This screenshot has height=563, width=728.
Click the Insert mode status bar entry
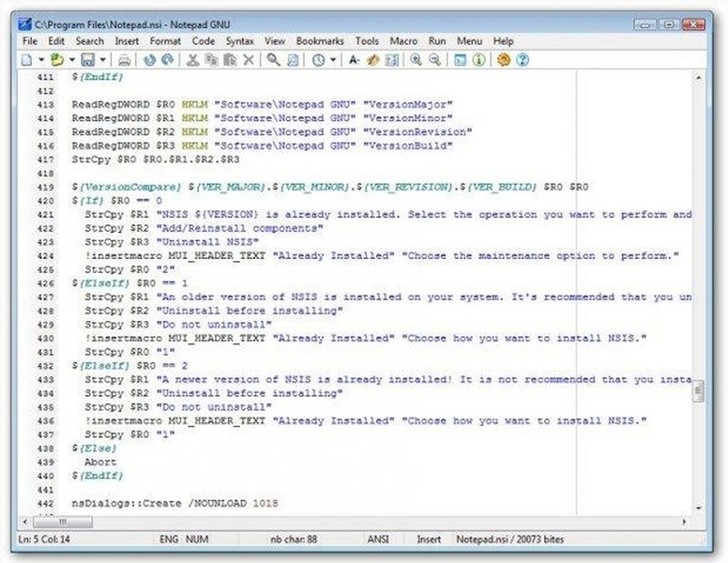[429, 540]
